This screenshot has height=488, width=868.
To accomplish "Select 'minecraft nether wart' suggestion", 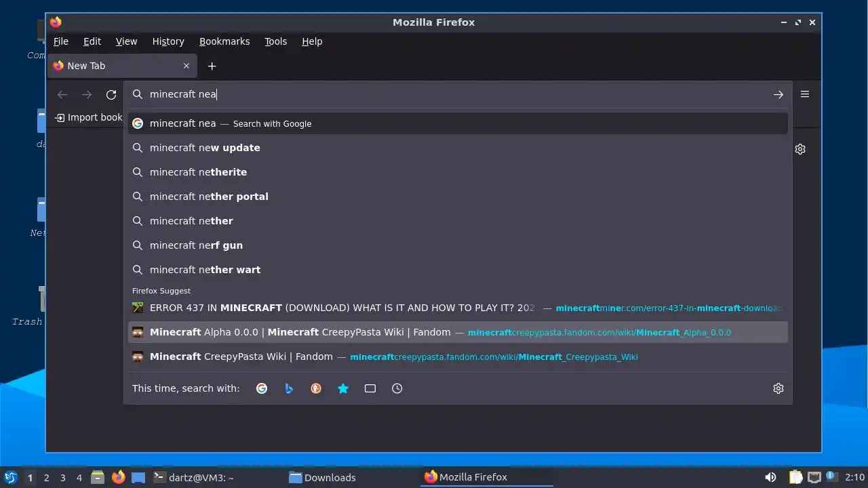I will 458,270.
